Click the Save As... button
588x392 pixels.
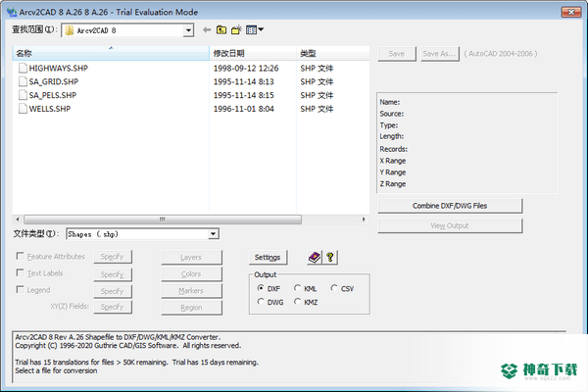(x=439, y=54)
